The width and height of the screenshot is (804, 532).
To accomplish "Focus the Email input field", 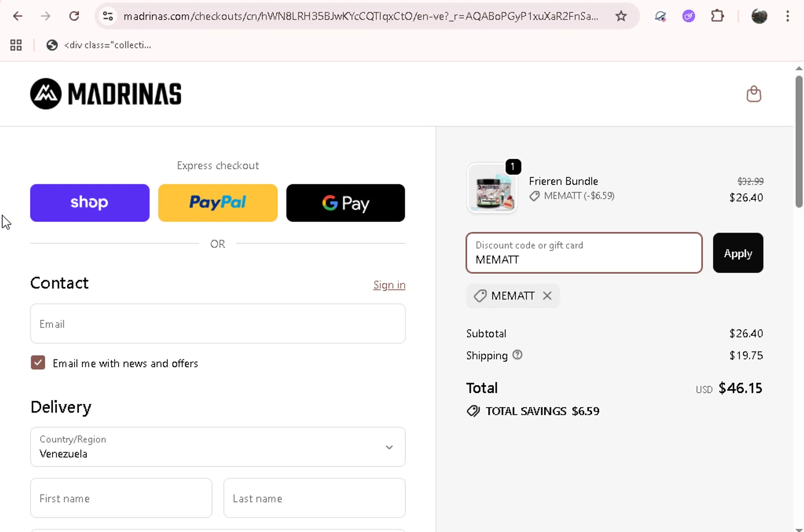I will pyautogui.click(x=218, y=324).
